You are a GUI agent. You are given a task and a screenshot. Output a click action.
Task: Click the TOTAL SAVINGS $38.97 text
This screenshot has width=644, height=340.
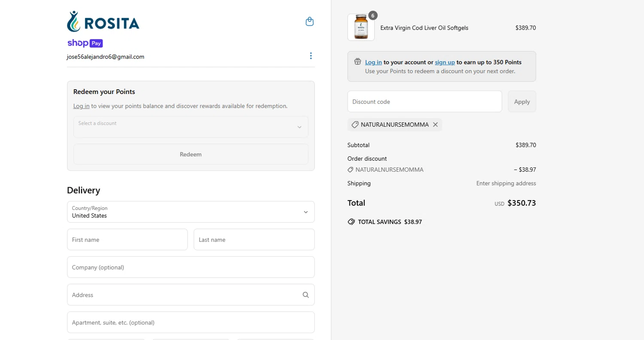tap(390, 222)
